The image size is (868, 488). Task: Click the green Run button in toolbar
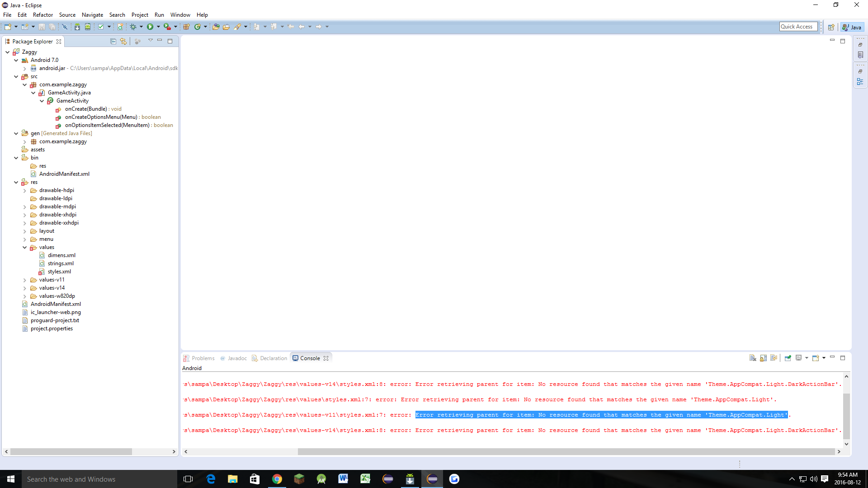(150, 27)
